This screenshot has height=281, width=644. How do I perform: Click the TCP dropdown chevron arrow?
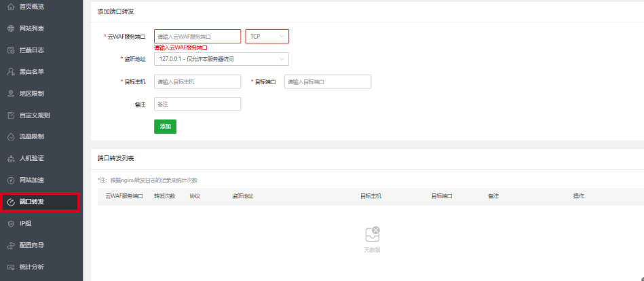pos(282,37)
